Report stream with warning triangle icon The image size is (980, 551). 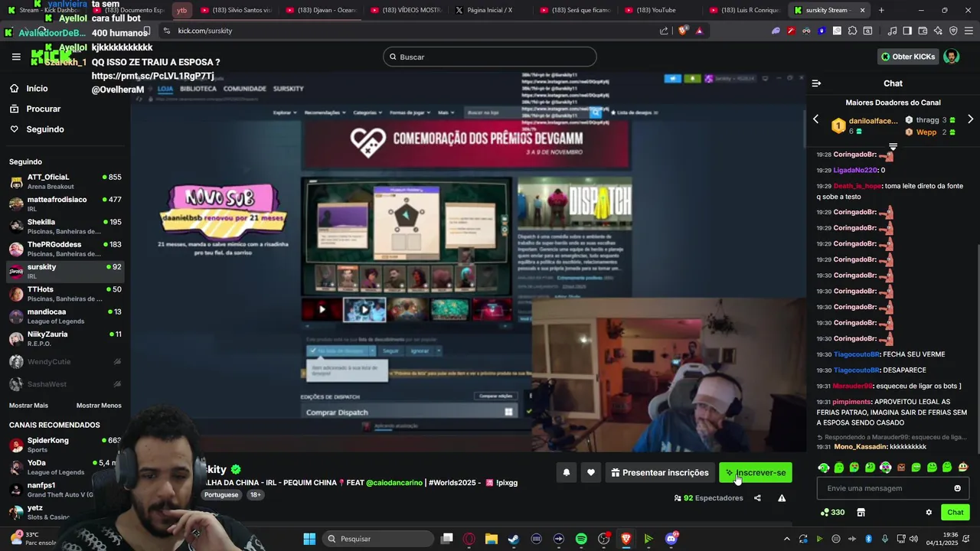(782, 498)
